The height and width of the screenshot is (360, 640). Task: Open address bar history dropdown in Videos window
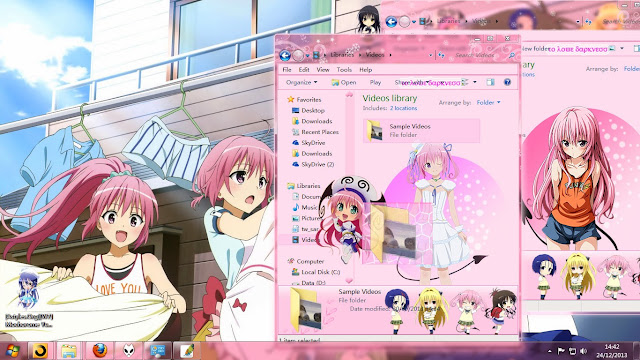tap(431, 55)
